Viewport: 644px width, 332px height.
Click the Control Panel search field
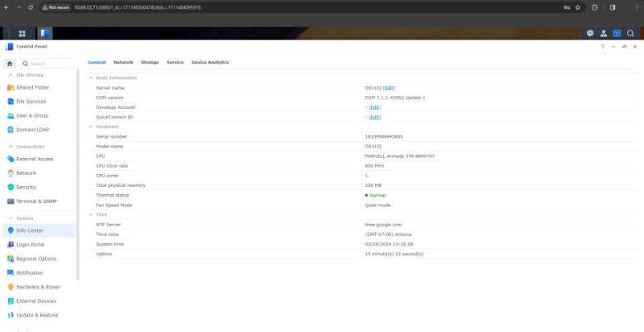point(47,64)
